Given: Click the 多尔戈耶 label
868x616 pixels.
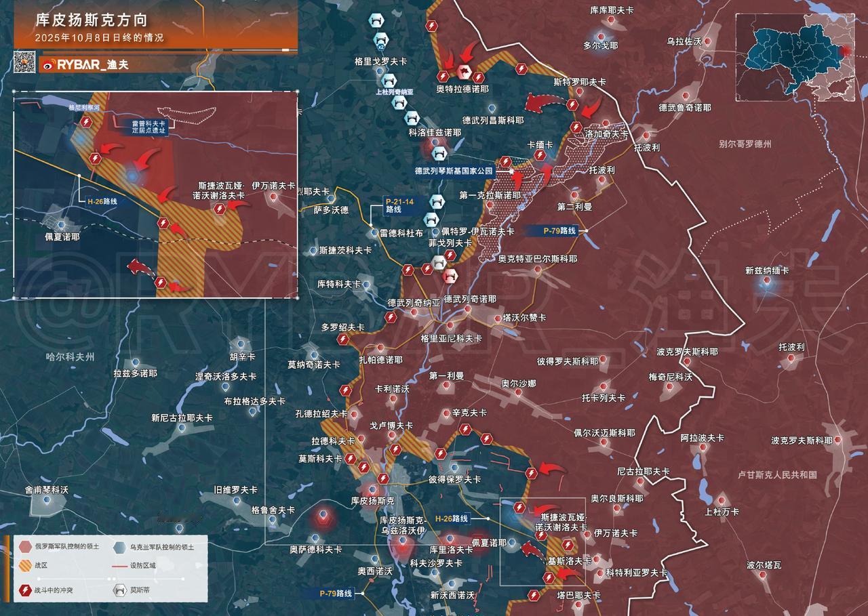Looking at the screenshot, I should pos(601,45).
